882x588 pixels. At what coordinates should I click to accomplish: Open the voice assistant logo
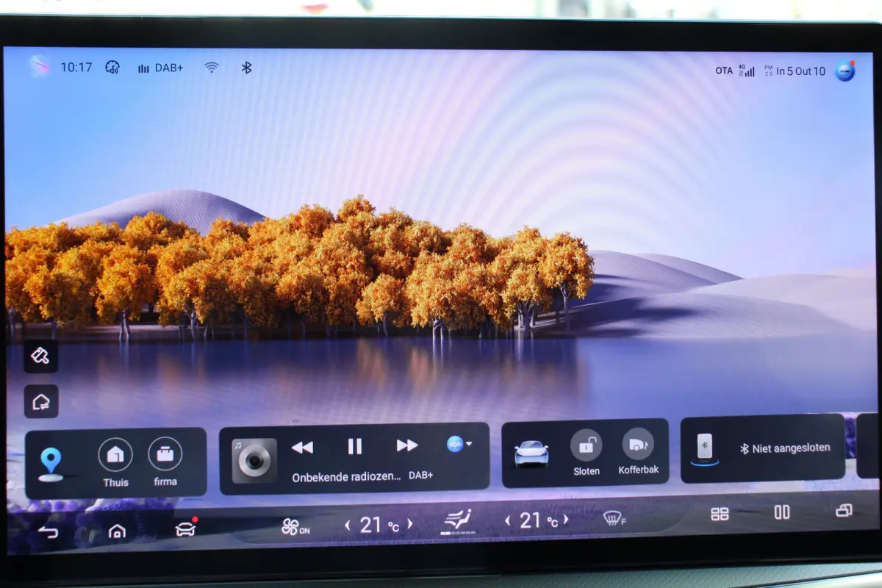39,66
